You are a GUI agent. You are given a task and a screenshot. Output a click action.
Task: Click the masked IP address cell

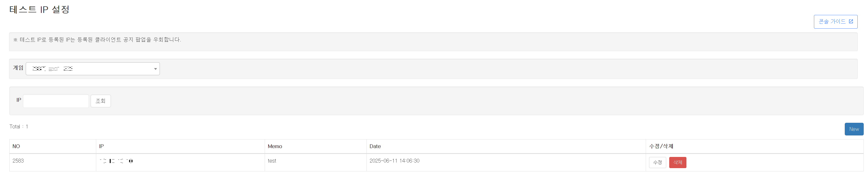(x=116, y=161)
